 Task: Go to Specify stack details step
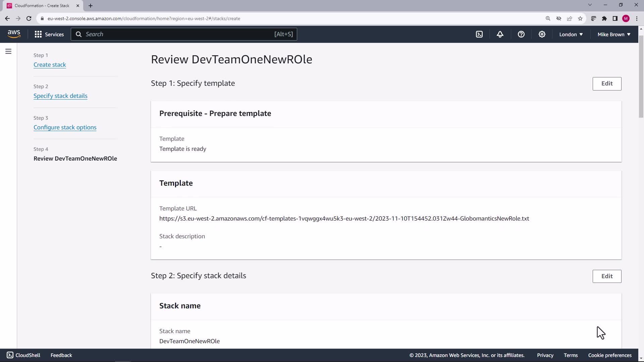click(60, 96)
